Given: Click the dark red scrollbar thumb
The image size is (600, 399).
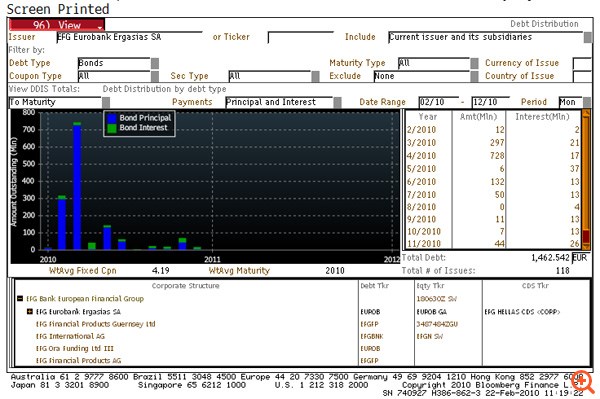Looking at the screenshot, I should [x=586, y=236].
